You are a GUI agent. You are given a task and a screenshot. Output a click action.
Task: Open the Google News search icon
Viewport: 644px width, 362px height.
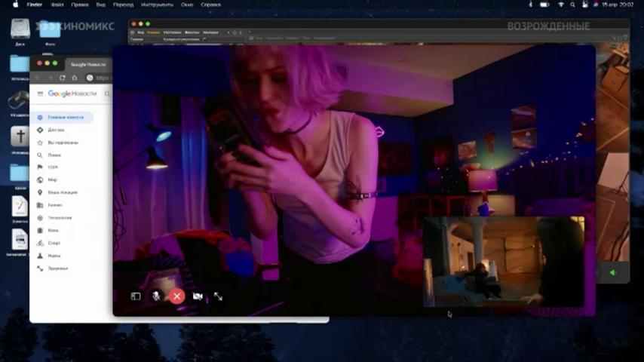[x=107, y=94]
